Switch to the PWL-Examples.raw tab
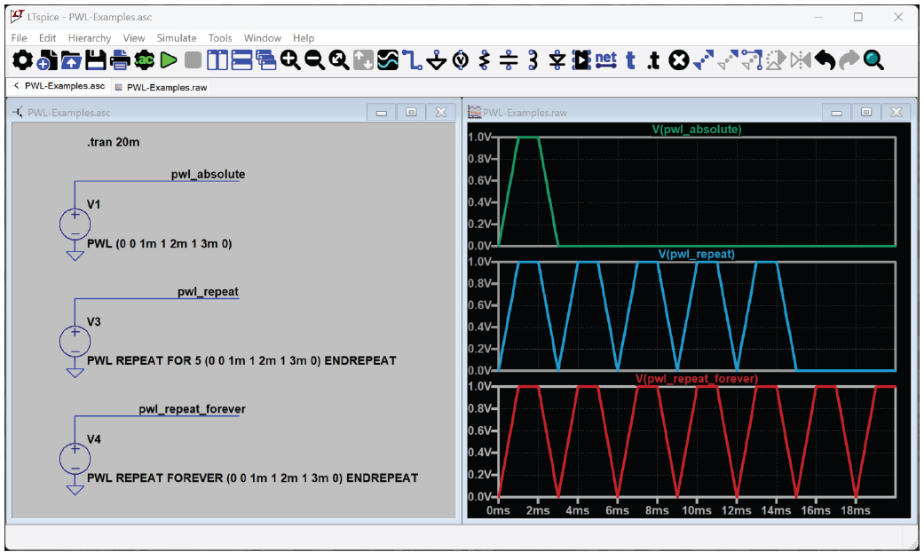This screenshot has height=560, width=924. 166,87
